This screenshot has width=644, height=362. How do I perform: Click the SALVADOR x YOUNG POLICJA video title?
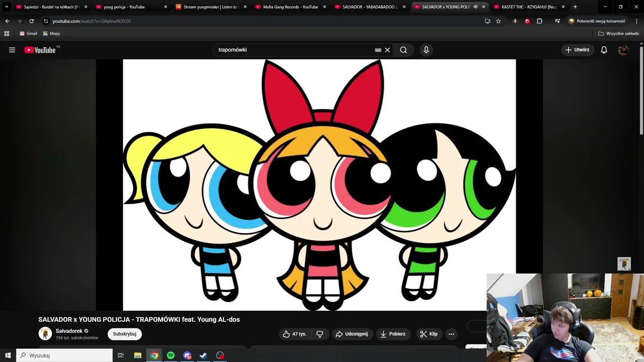click(139, 319)
